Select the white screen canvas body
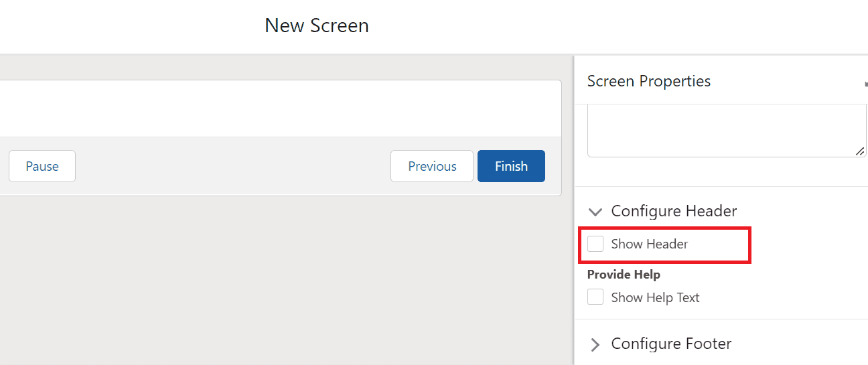 coord(281,109)
